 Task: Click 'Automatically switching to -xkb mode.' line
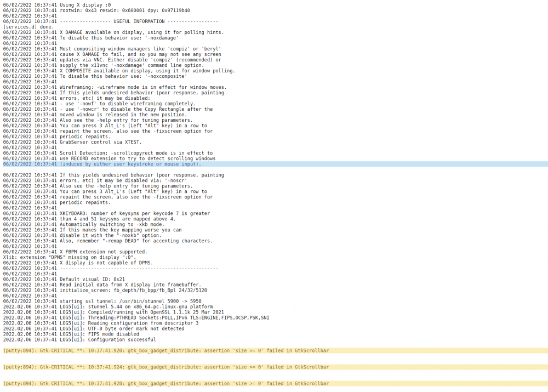83,224
